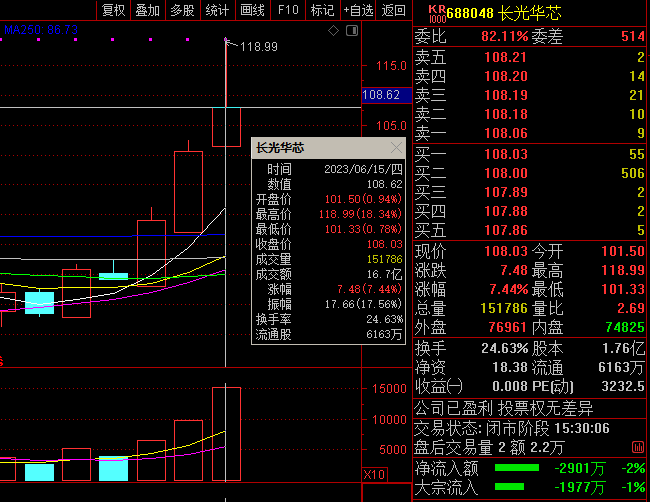Click 盘后交易量 2 额 2.2万 line
The height and width of the screenshot is (502, 650).
point(490,448)
